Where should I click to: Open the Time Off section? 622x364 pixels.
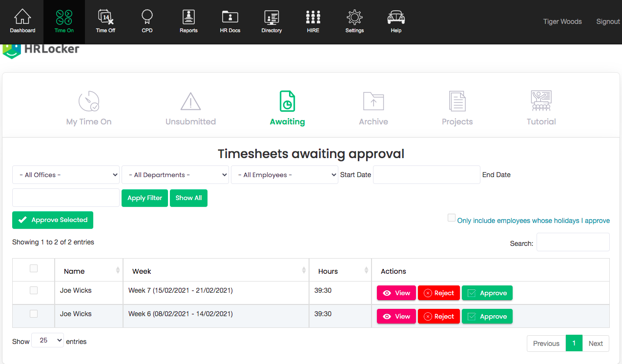click(105, 21)
